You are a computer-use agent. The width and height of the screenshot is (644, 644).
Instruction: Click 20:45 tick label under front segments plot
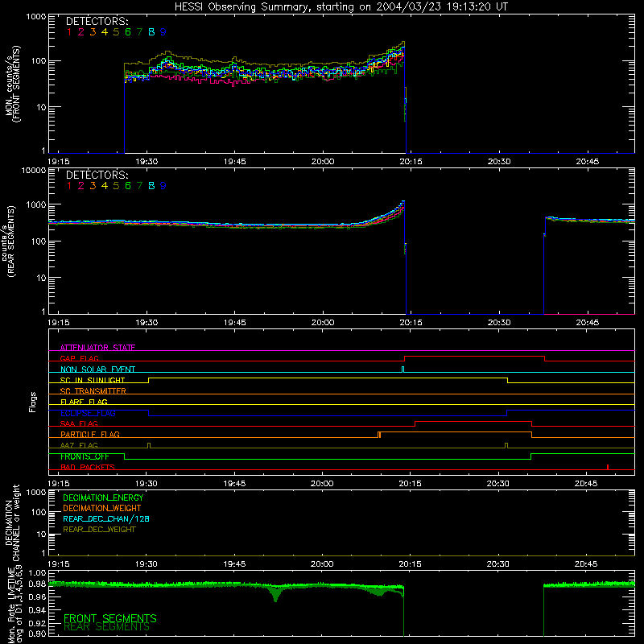tap(588, 162)
